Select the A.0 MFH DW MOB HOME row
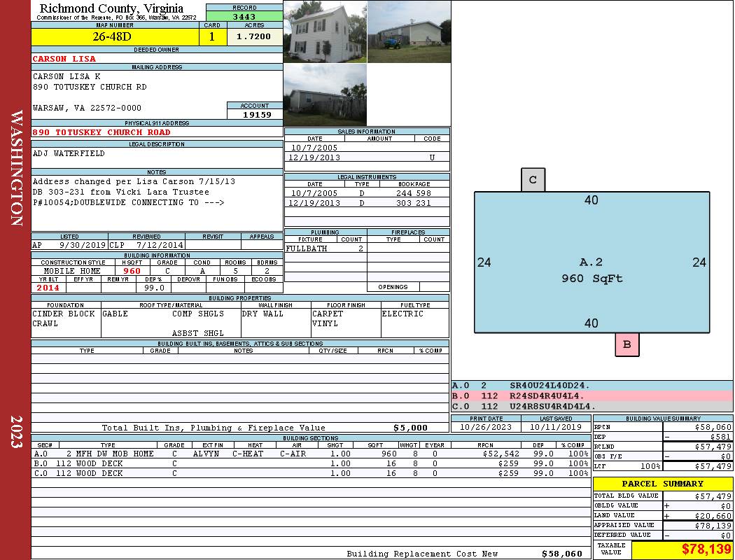The width and height of the screenshot is (735, 560). [310, 454]
